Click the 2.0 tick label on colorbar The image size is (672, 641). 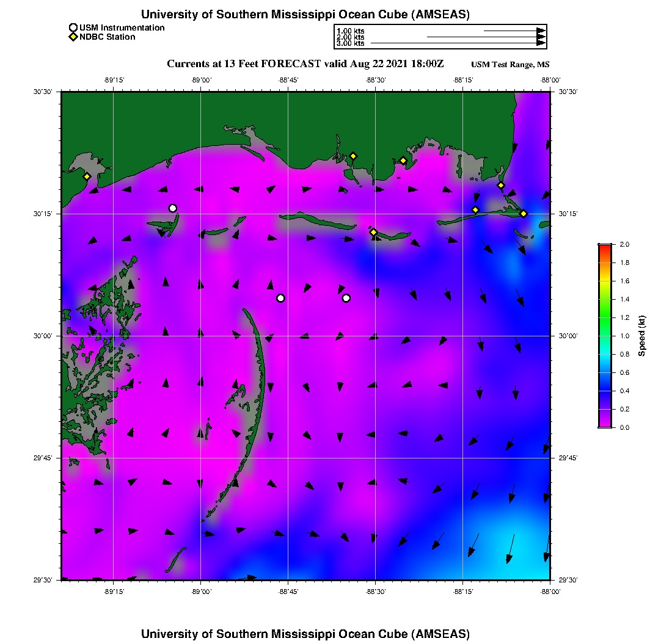[x=624, y=244]
